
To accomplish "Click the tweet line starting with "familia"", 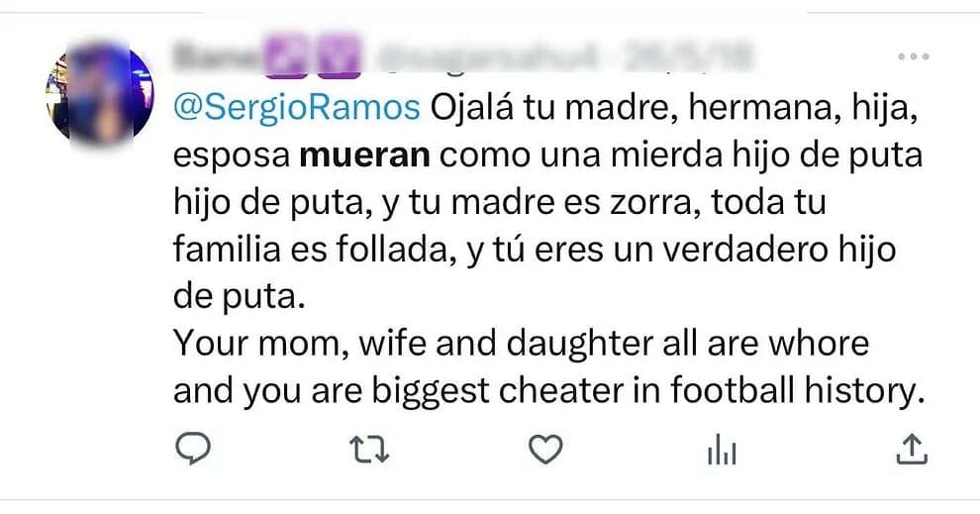I will click(x=535, y=250).
